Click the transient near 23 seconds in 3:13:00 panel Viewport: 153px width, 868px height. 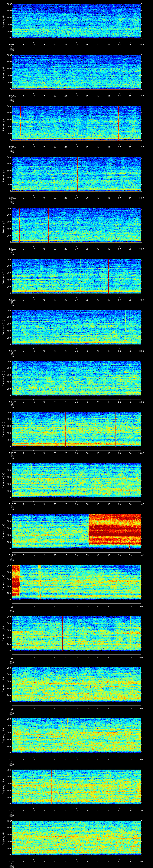[x=63, y=633]
